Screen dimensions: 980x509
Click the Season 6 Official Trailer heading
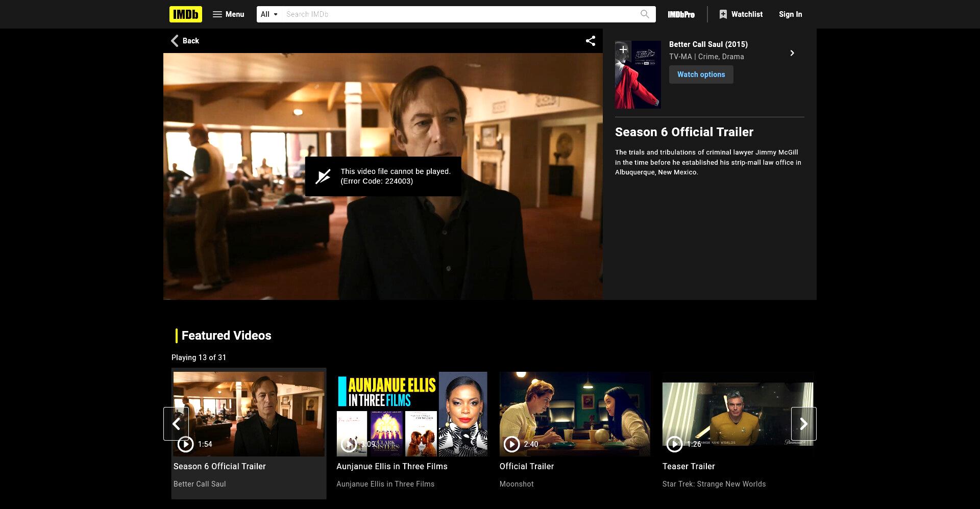(684, 132)
